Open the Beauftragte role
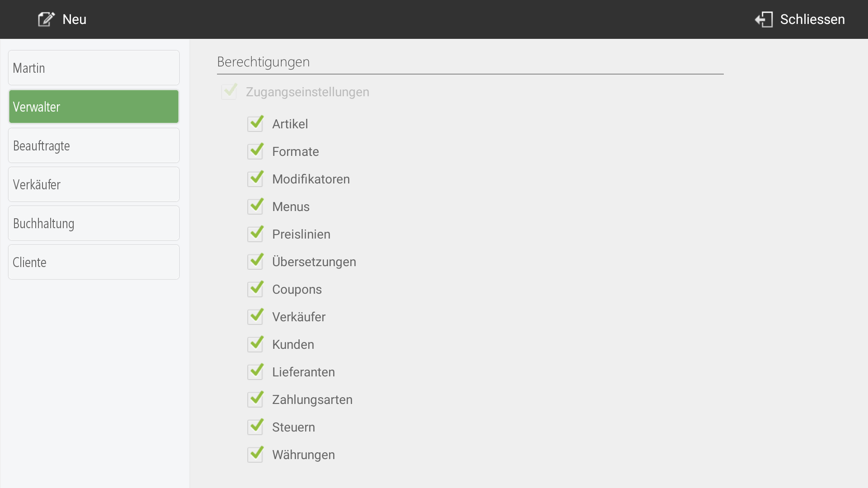Screen dimensions: 868x488 pos(94,145)
